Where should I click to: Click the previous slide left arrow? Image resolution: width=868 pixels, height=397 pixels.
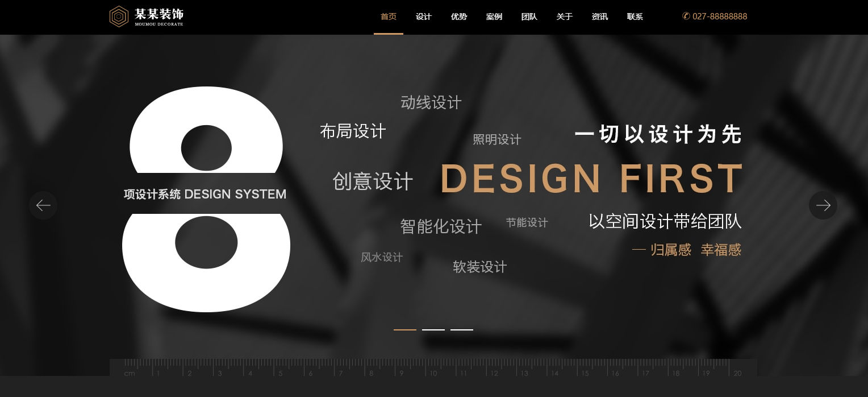[x=43, y=205]
